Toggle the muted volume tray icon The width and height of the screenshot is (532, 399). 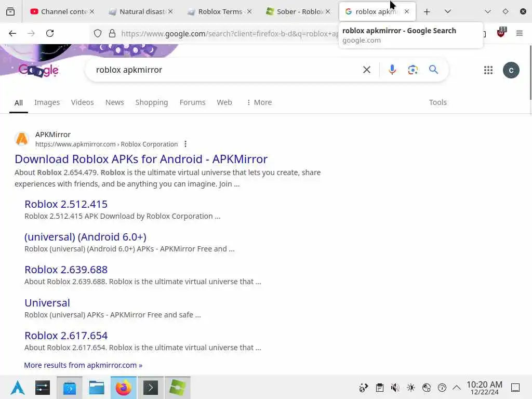click(395, 388)
